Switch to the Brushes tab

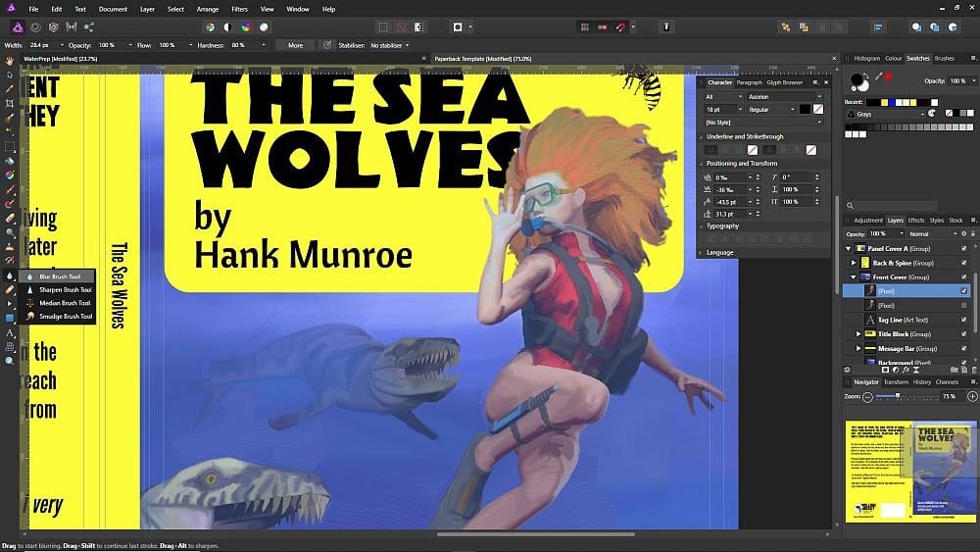[x=945, y=58]
